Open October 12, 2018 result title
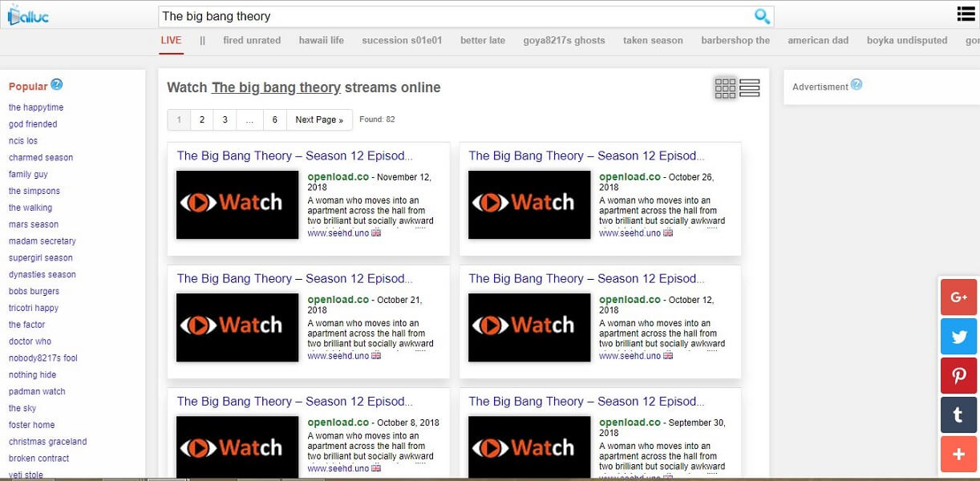 point(587,278)
